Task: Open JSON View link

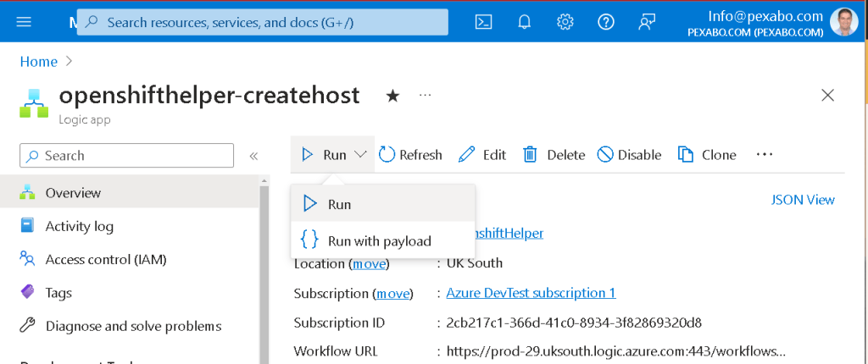Action: (x=803, y=200)
